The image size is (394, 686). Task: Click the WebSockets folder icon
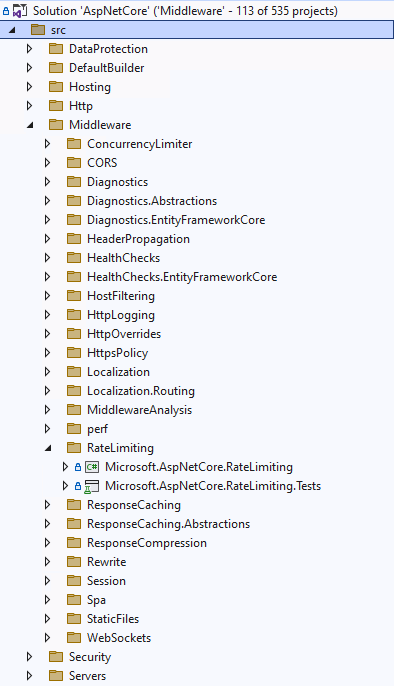74,638
